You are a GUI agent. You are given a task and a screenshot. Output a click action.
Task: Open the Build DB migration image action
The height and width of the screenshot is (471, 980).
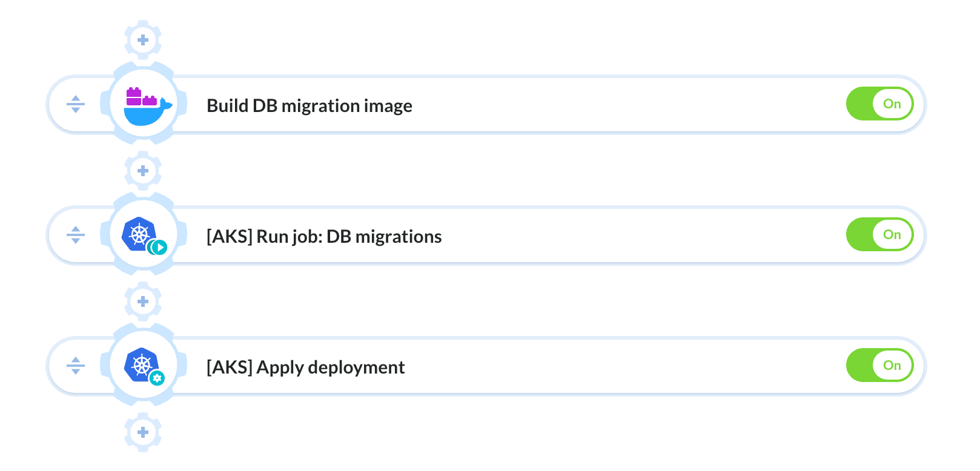(x=310, y=106)
